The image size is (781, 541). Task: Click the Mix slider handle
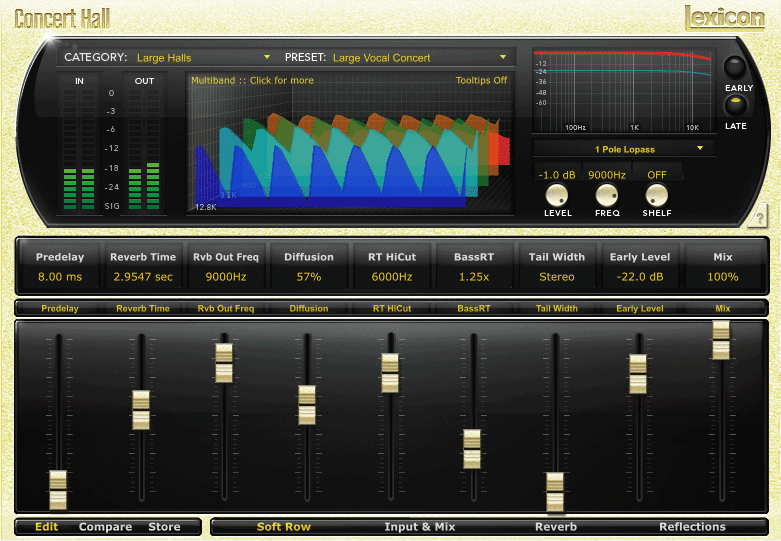coord(721,340)
